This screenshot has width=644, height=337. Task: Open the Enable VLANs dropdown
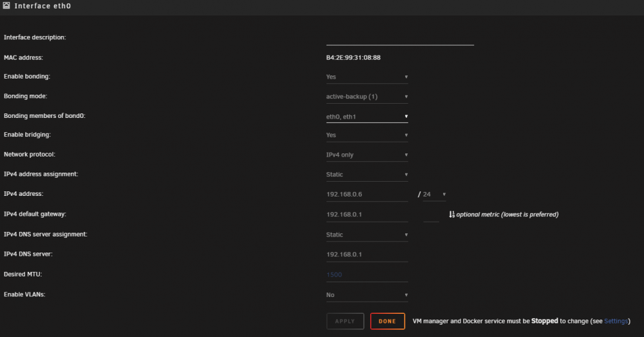[x=367, y=295]
